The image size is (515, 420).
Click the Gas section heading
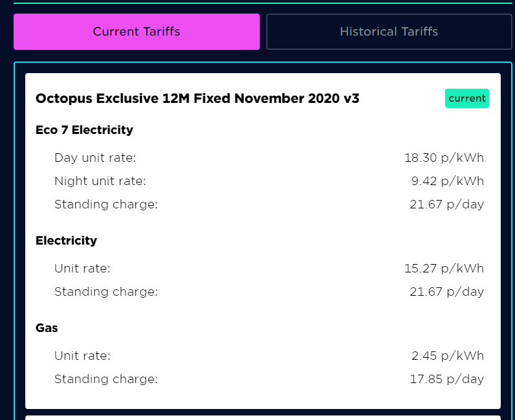pyautogui.click(x=47, y=328)
